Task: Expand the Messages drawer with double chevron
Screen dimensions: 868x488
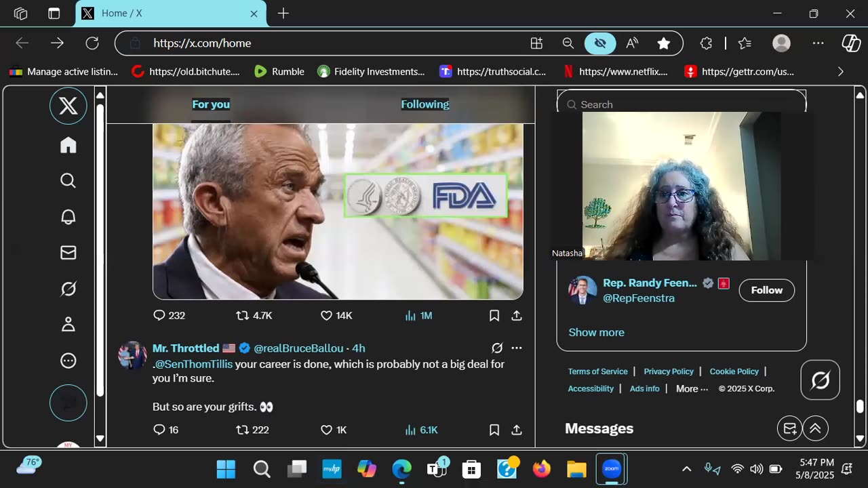Action: (x=816, y=428)
